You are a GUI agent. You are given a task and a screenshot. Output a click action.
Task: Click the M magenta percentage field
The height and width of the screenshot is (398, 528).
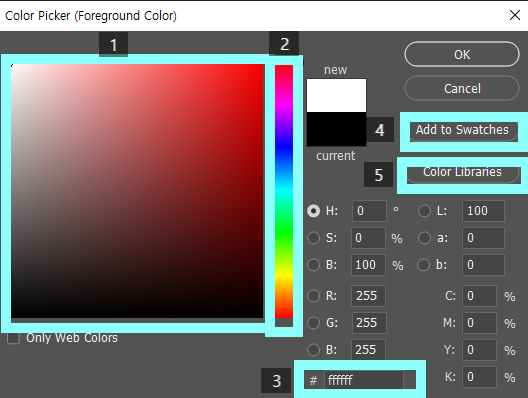click(479, 323)
